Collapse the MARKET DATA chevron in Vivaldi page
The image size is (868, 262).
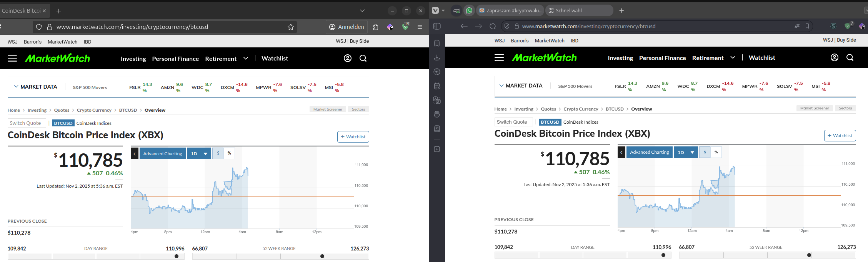pyautogui.click(x=501, y=86)
